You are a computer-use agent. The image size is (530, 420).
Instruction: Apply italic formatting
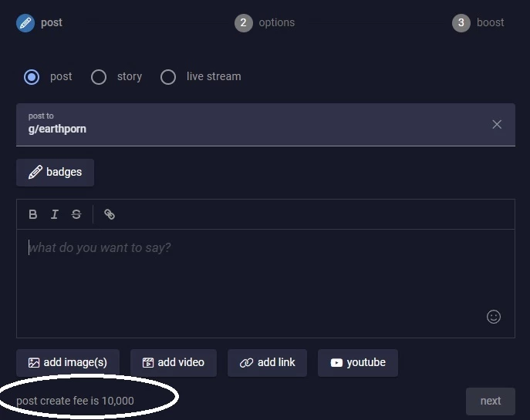tap(55, 214)
